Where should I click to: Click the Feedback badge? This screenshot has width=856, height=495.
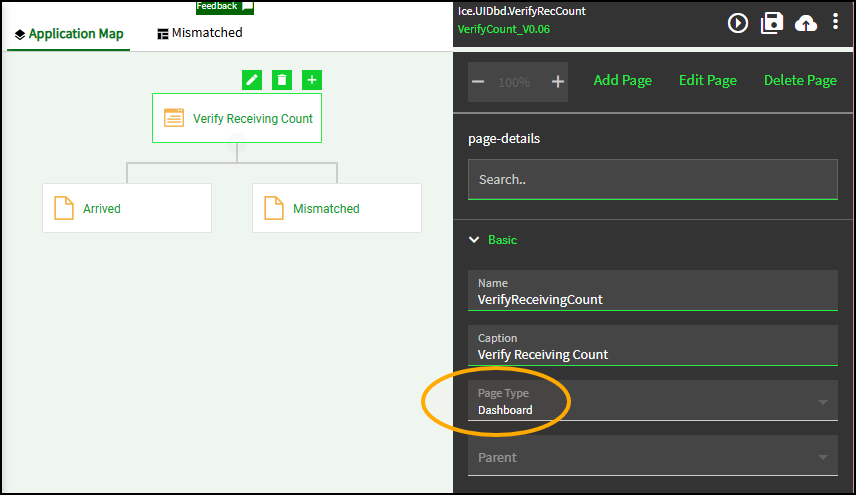[224, 7]
